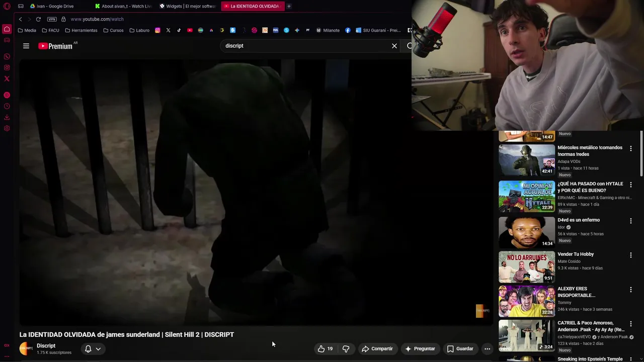This screenshot has width=644, height=362.
Task: Open Milanote bookmark
Action: pyautogui.click(x=328, y=30)
